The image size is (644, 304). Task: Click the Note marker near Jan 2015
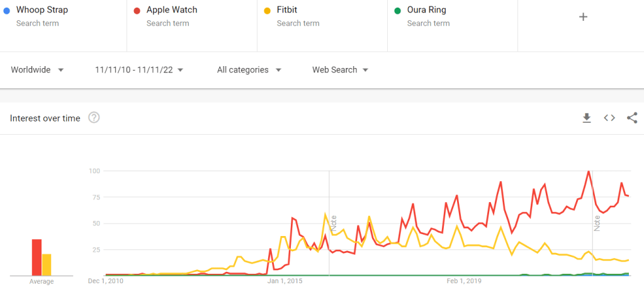click(x=334, y=225)
